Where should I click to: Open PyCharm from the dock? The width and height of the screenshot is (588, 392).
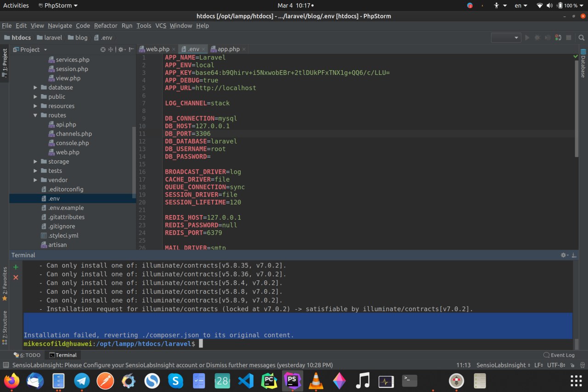(269, 381)
